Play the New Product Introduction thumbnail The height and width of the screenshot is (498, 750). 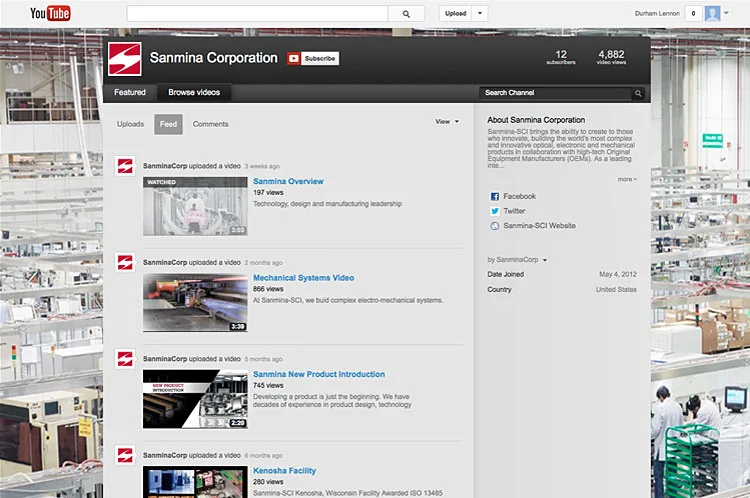(x=195, y=399)
